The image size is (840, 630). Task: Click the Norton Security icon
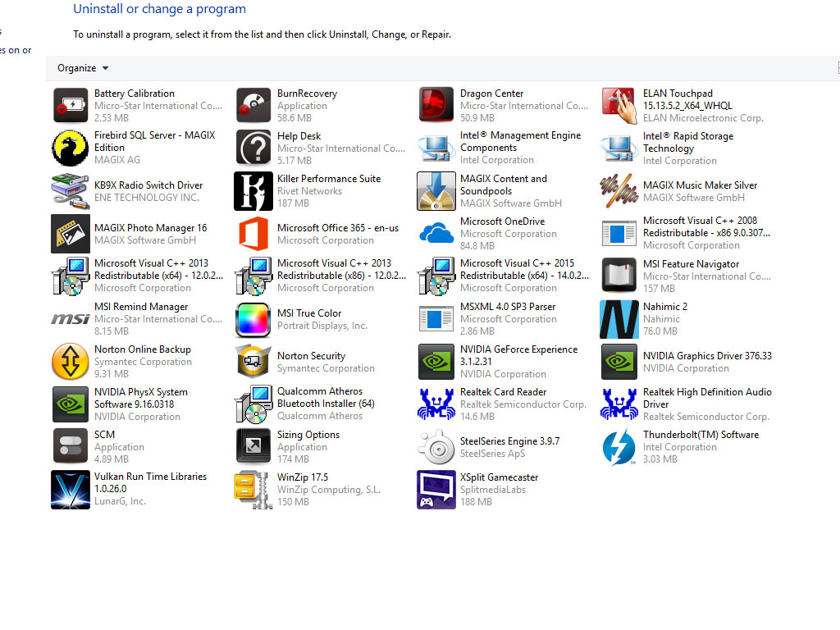click(253, 361)
